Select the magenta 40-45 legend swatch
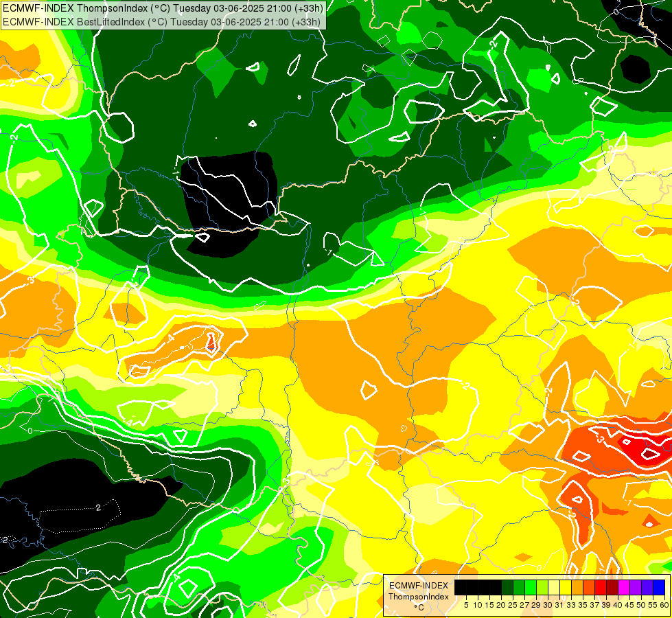The width and height of the screenshot is (672, 618). [x=623, y=587]
